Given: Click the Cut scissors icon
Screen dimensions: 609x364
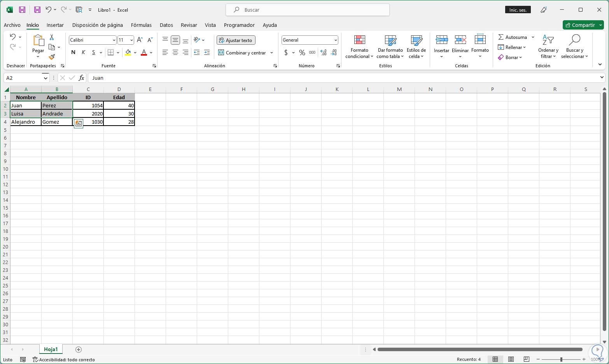Looking at the screenshot, I should tap(52, 37).
